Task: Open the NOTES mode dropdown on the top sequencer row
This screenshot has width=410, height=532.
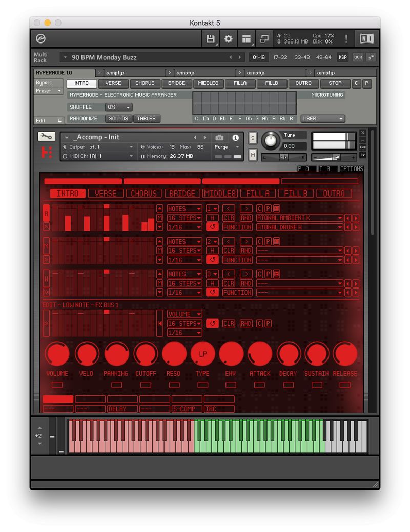Action: [x=184, y=208]
